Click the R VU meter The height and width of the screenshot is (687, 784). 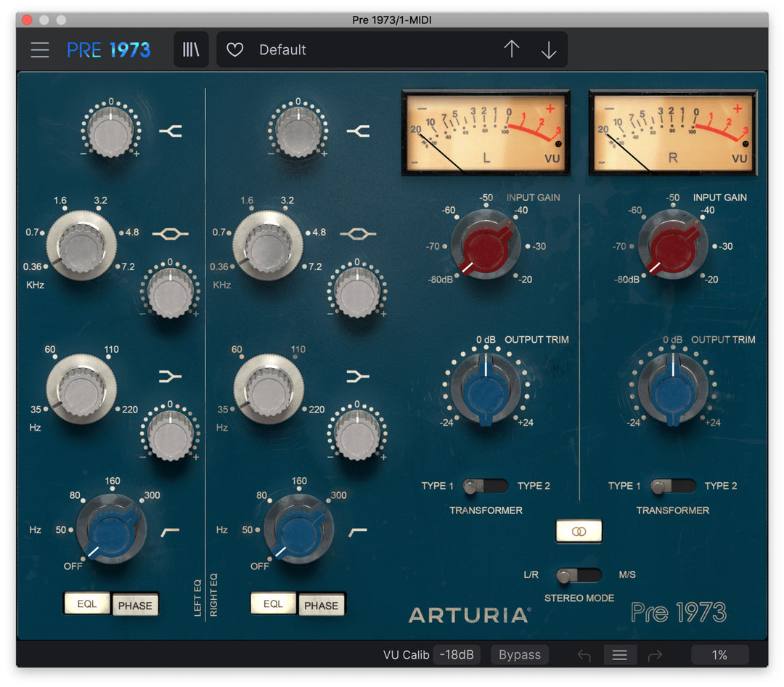click(673, 133)
